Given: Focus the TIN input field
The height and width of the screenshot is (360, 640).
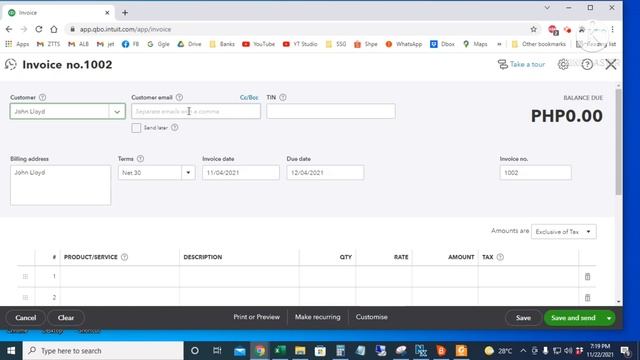Looking at the screenshot, I should coord(331,111).
